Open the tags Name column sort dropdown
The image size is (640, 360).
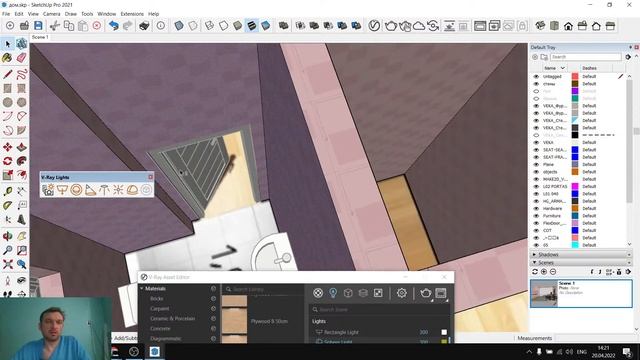tap(563, 68)
